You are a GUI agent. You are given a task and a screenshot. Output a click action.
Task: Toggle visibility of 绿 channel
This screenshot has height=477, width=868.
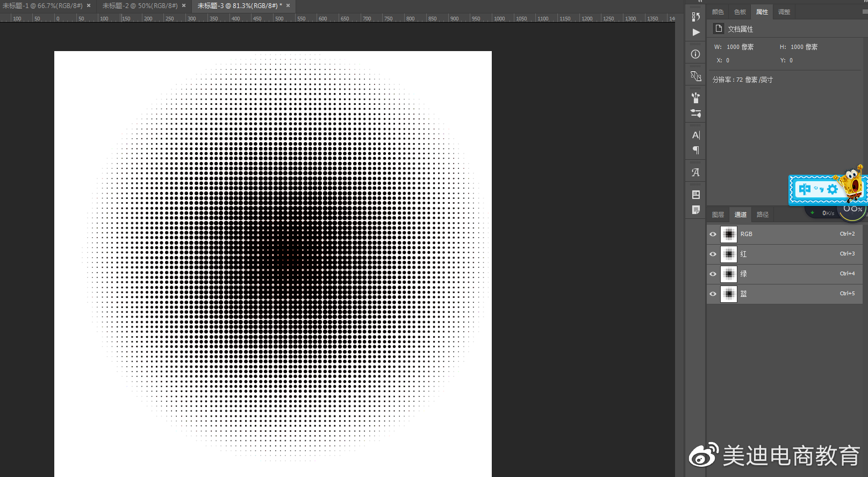pyautogui.click(x=713, y=274)
